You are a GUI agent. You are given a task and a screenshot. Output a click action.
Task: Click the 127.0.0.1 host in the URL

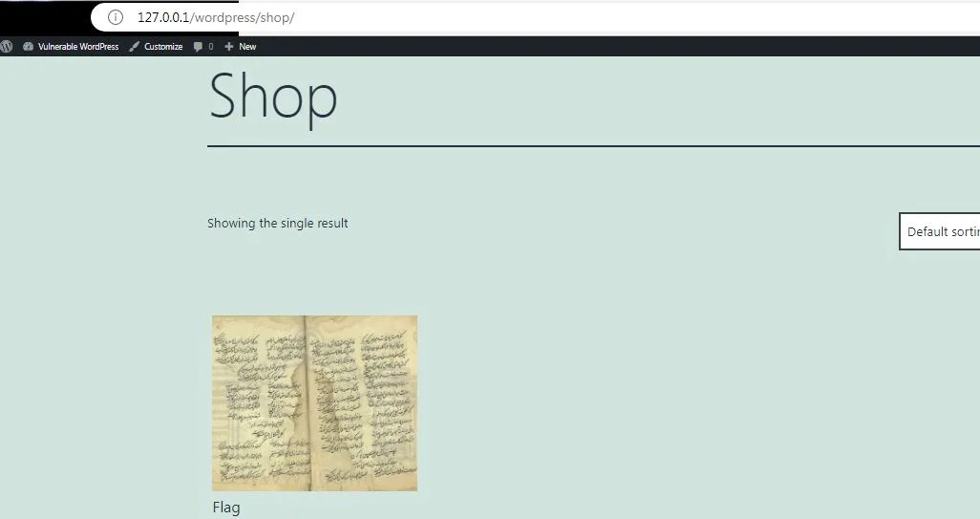[x=165, y=17]
